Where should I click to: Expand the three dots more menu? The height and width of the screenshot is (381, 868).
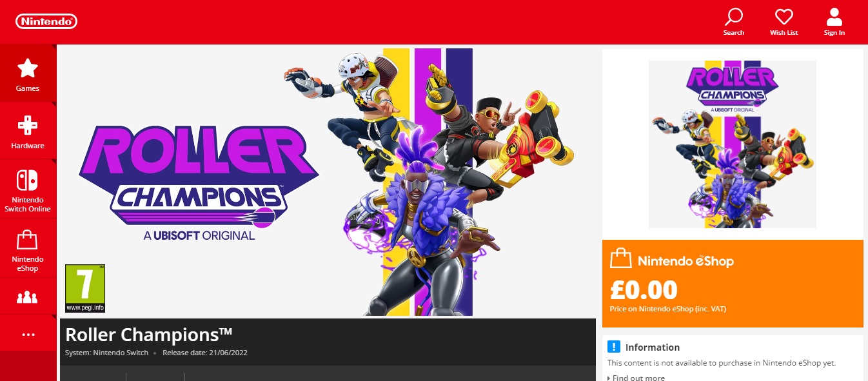(x=28, y=334)
